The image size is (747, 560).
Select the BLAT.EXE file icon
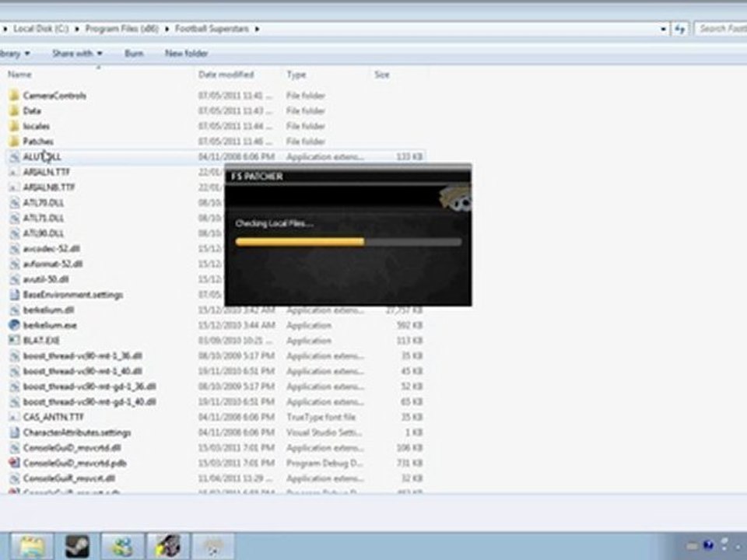[x=14, y=341]
